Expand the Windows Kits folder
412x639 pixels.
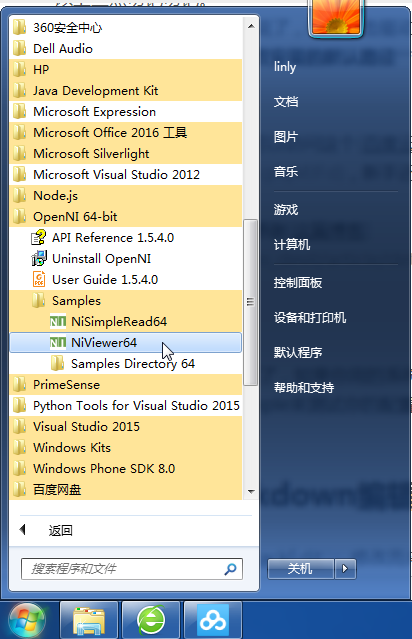126,447
